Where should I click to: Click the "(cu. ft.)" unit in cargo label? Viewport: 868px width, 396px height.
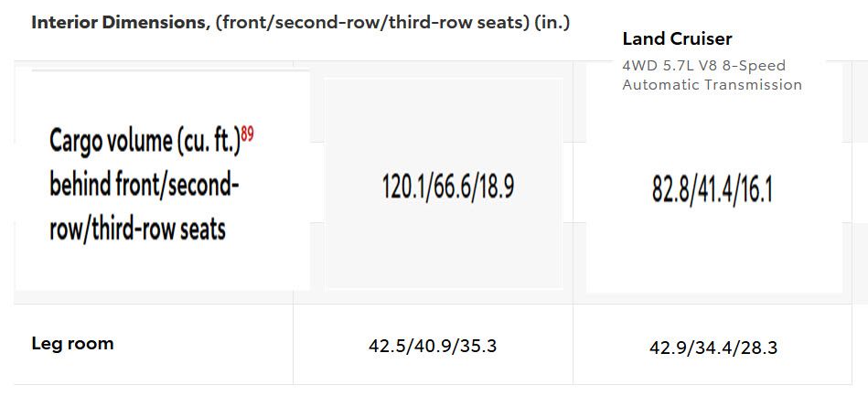click(x=209, y=144)
